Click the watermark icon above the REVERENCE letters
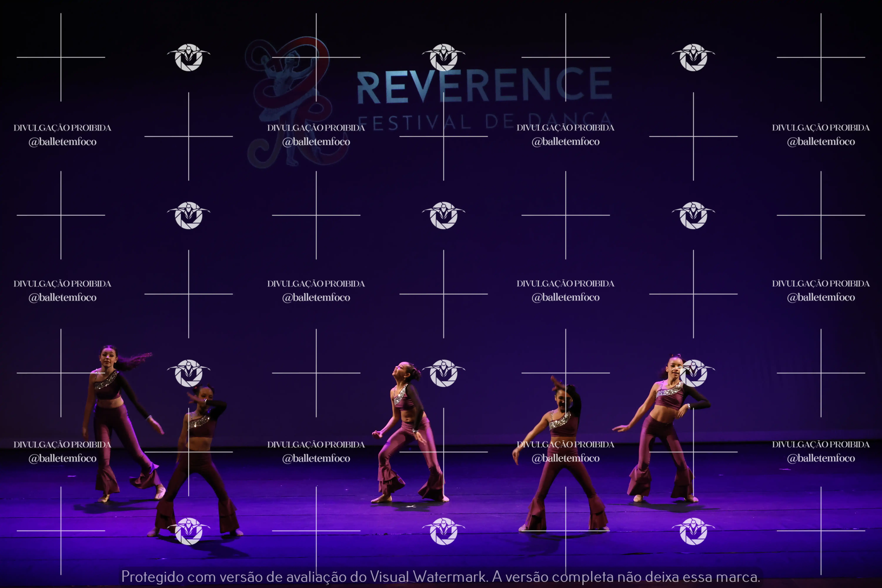882x588 pixels. click(444, 57)
